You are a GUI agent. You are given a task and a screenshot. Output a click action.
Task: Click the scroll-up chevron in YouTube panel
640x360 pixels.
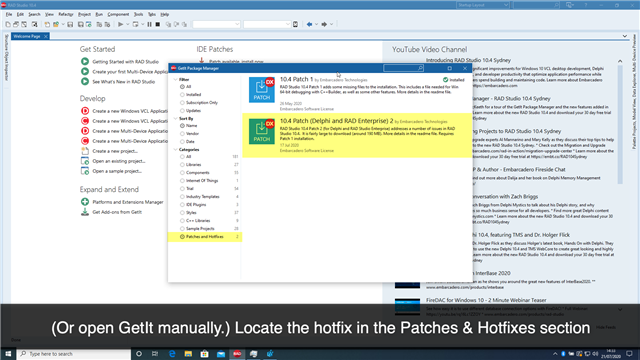(x=620, y=61)
